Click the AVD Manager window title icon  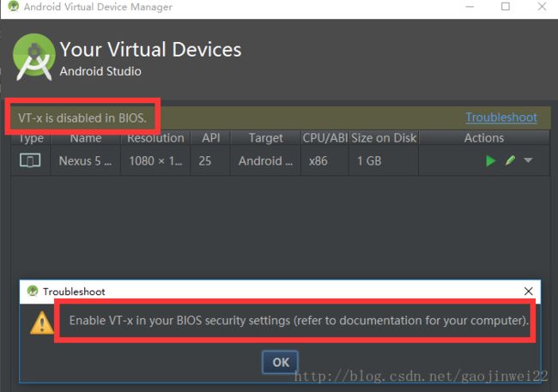coord(13,6)
